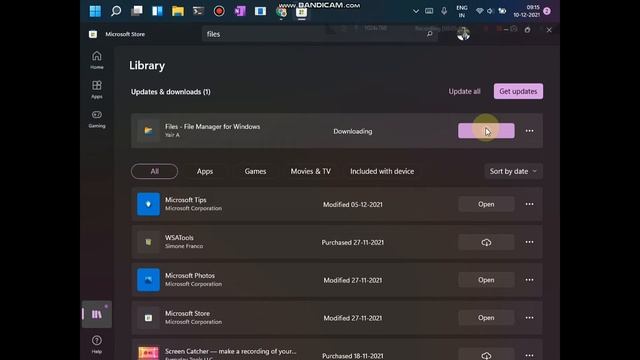640x360 pixels.
Task: Open more options for Files File Manager
Action: point(529,131)
